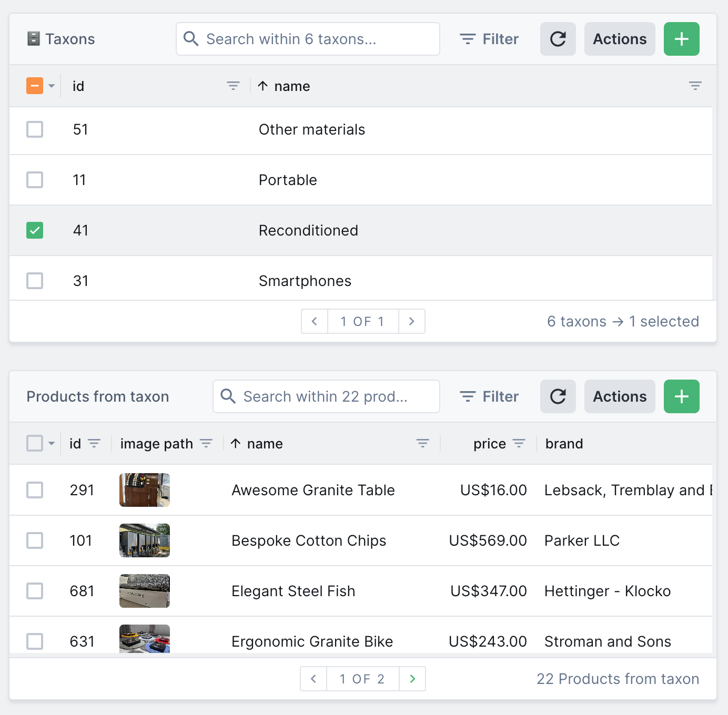Select the Awesome Granite Table product checkbox

[x=35, y=490]
